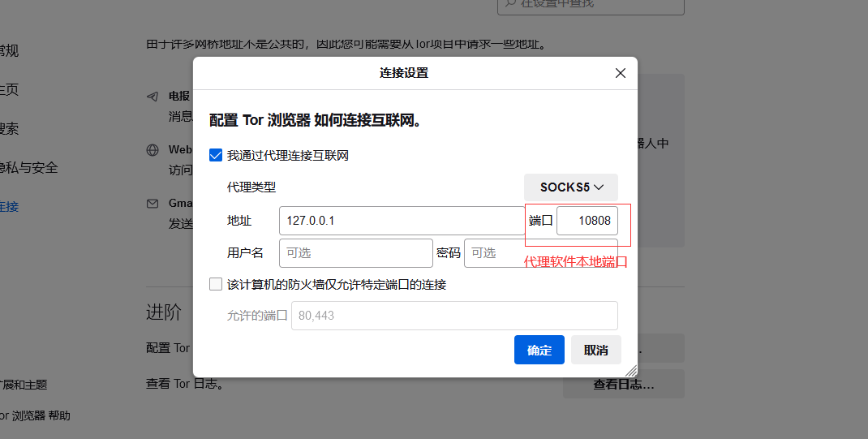The height and width of the screenshot is (439, 868).
Task: Cancel the dialog with 取消 button
Action: (596, 350)
